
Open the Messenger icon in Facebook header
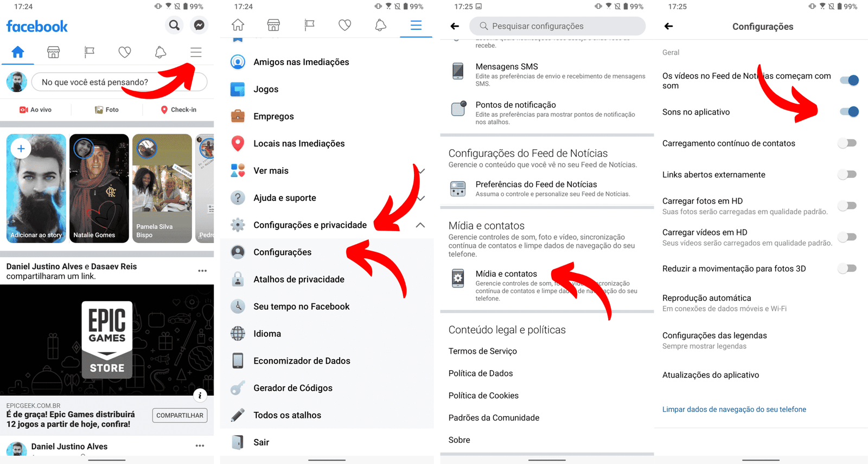click(x=199, y=26)
